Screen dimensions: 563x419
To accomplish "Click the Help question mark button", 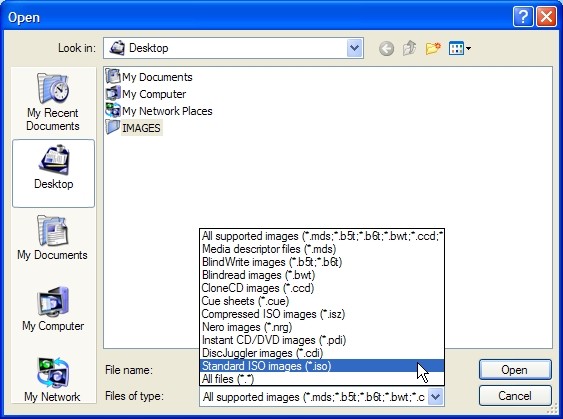I will (523, 17).
